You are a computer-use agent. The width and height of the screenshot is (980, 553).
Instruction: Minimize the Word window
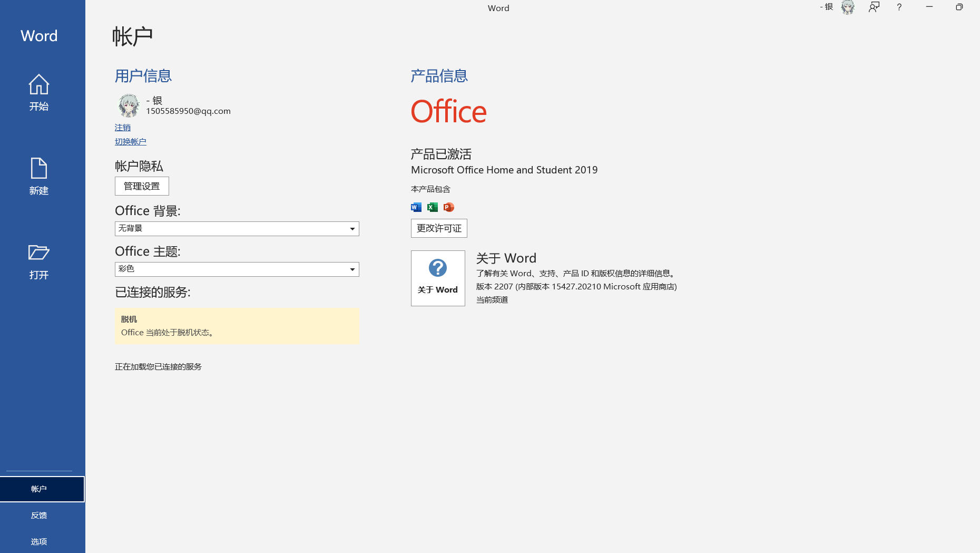pos(929,7)
